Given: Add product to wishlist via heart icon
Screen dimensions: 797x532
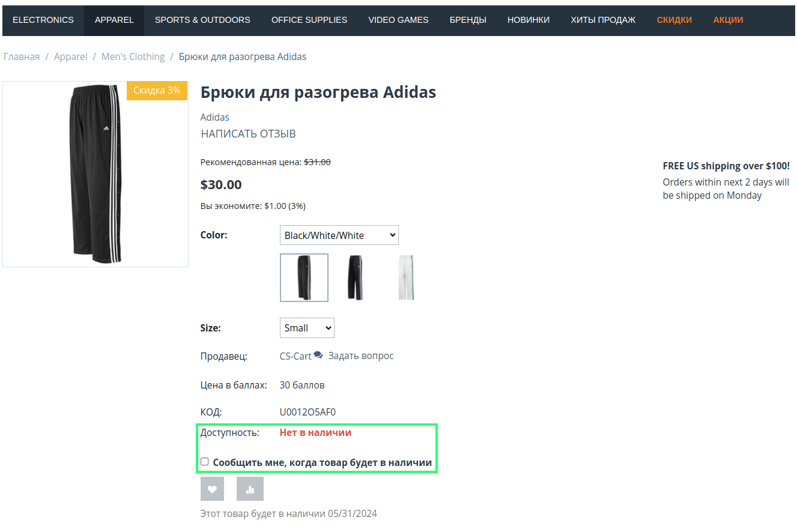Looking at the screenshot, I should (212, 489).
